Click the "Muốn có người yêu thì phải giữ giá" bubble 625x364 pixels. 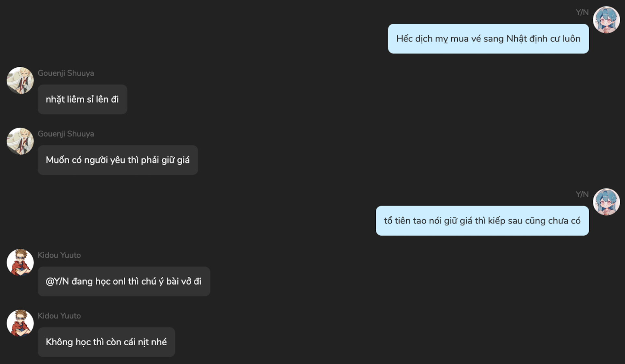pyautogui.click(x=118, y=160)
